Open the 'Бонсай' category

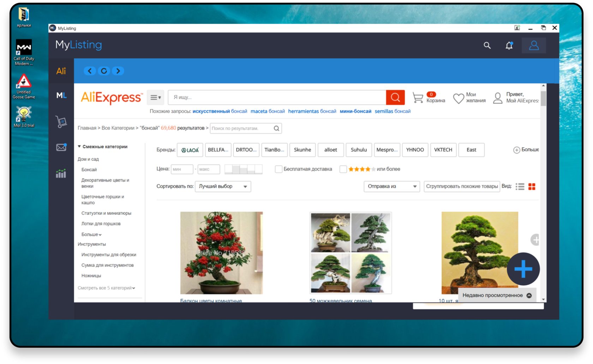(89, 170)
